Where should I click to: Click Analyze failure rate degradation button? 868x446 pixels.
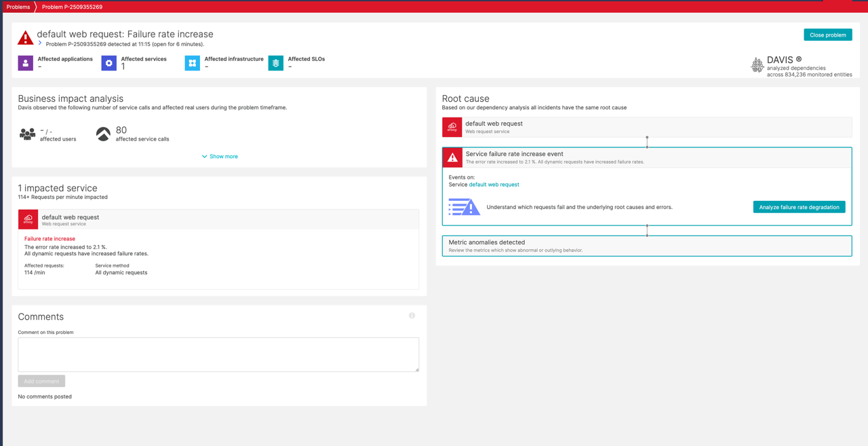pos(799,207)
